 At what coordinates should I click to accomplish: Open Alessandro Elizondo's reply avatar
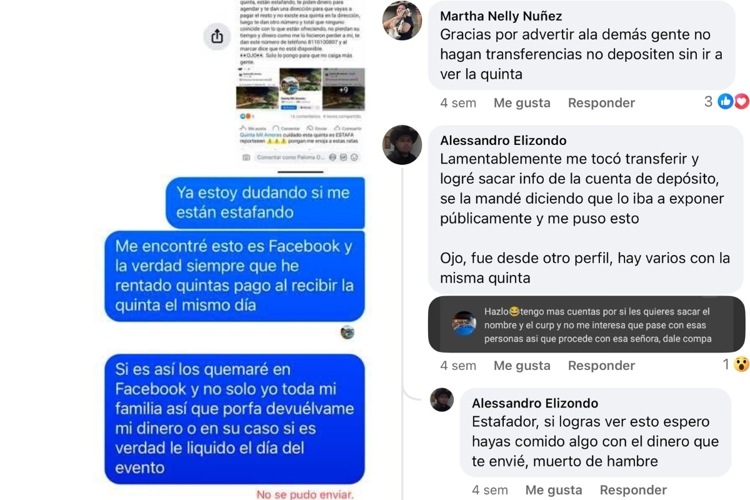point(442,400)
